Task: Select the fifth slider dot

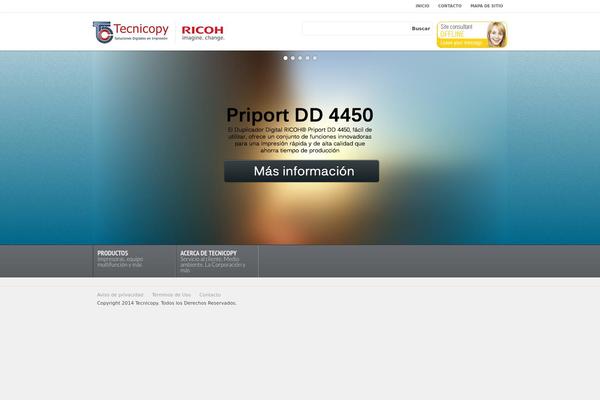Action: pos(315,58)
